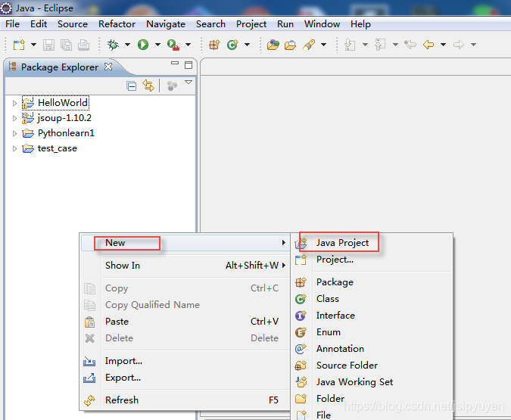This screenshot has height=420, width=511.
Task: Select Annotation in New submenu
Action: pos(372,349)
